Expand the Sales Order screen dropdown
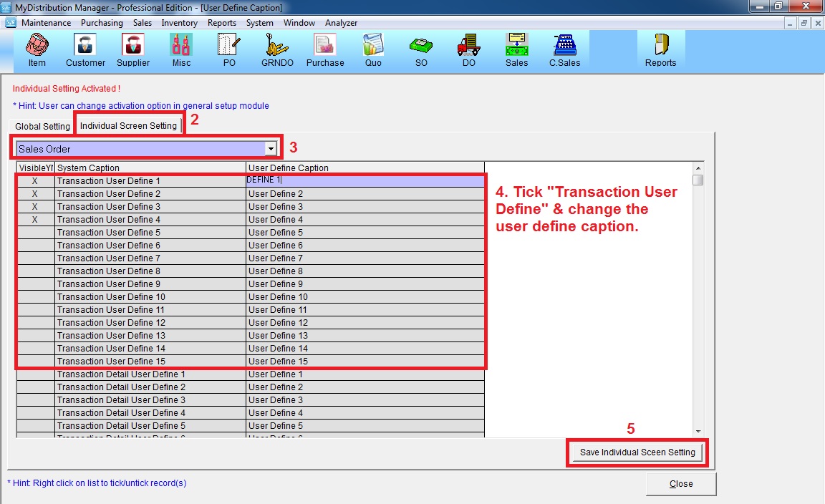This screenshot has height=504, width=825. (x=271, y=149)
